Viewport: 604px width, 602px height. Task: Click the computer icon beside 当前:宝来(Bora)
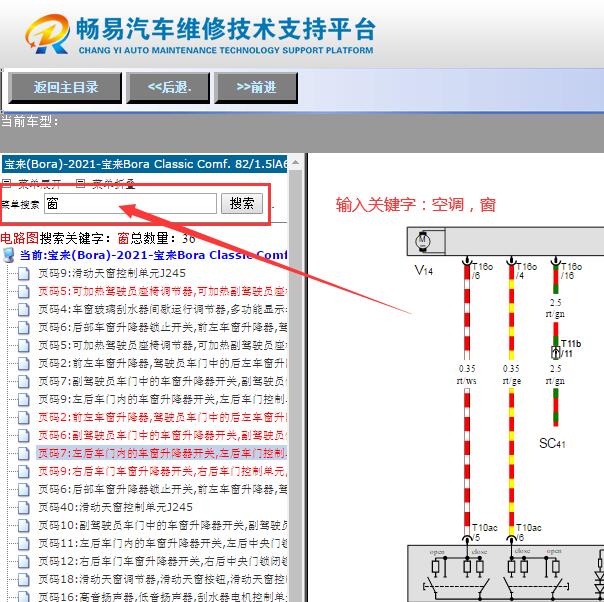point(8,255)
